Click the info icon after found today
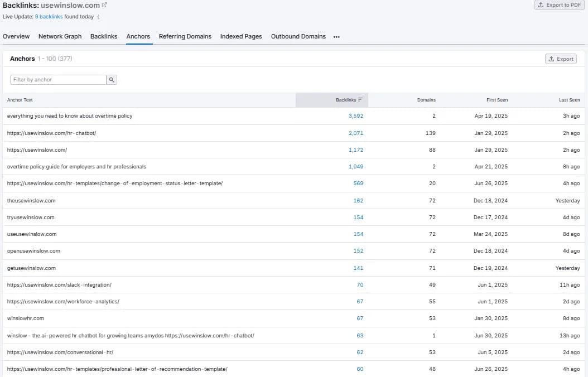This screenshot has width=588, height=377. click(98, 17)
